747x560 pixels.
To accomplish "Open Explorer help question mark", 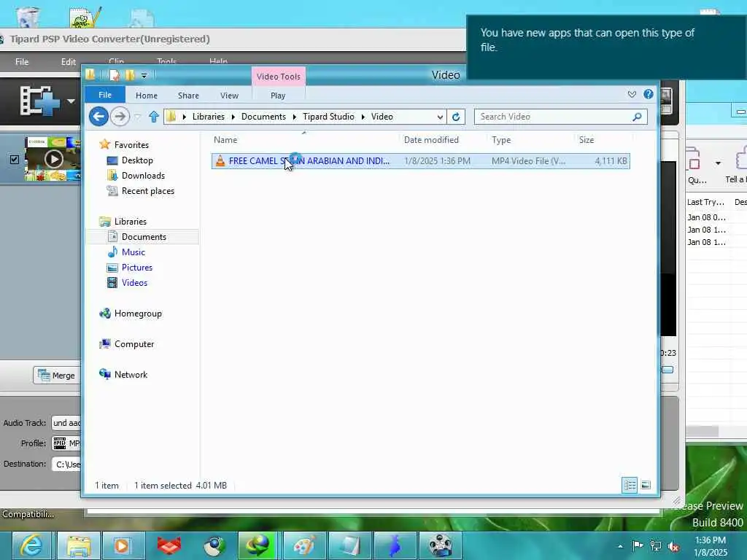I will coord(648,94).
